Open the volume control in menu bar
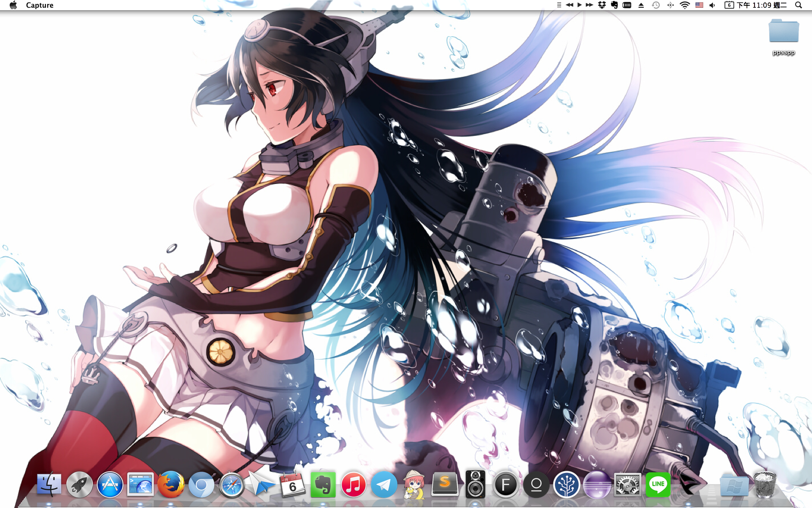 pos(712,5)
